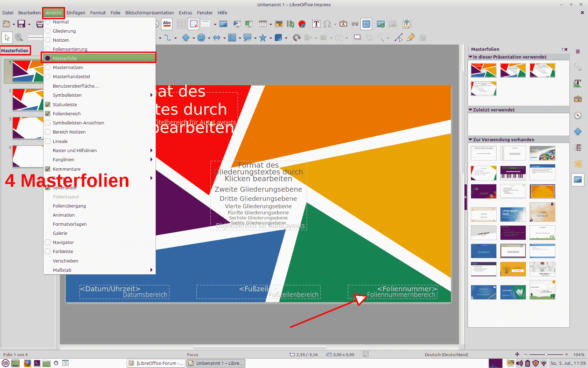Insert special character omega icon
This screenshot has width=588, height=368.
(x=327, y=24)
